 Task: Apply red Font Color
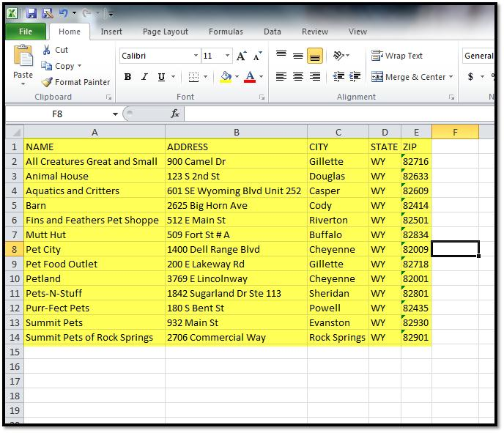pyautogui.click(x=250, y=77)
